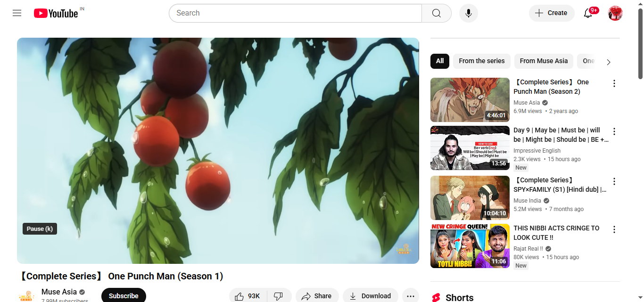Open the account avatar menu
Screen dimensions: 644x302
(x=615, y=13)
